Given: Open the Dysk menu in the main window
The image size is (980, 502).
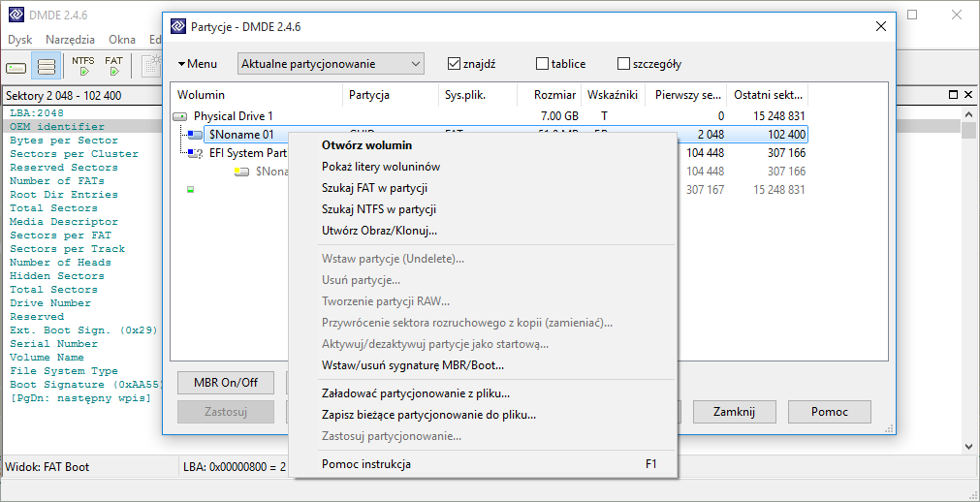Looking at the screenshot, I should (x=20, y=40).
